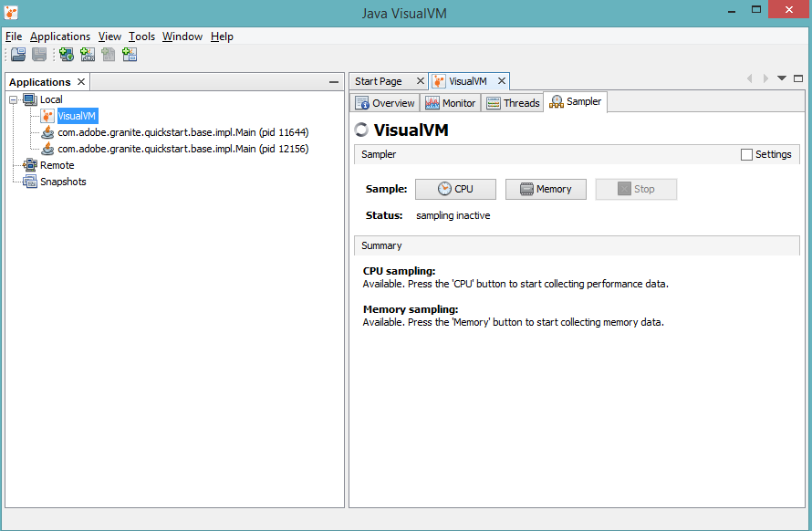
Task: Click the last toolbar icon with plus
Action: [x=130, y=55]
